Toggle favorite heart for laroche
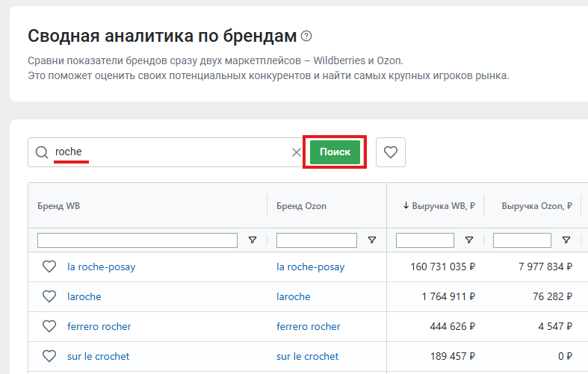588x374 pixels. [49, 296]
